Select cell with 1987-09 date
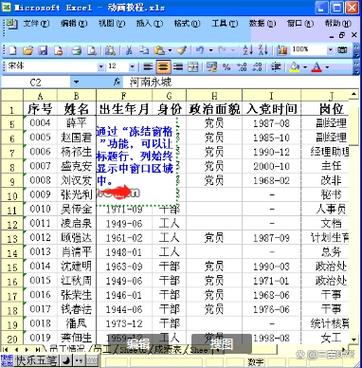 tap(271, 238)
